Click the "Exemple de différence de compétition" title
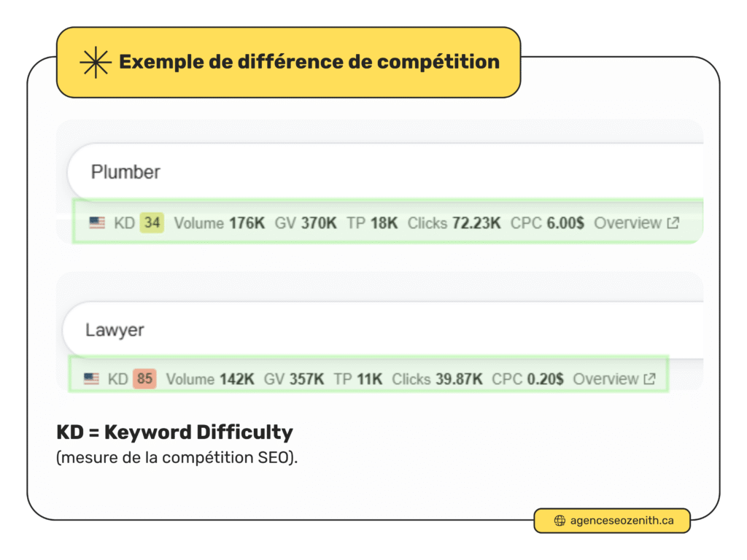The width and height of the screenshot is (747, 560). pyautogui.click(x=309, y=62)
